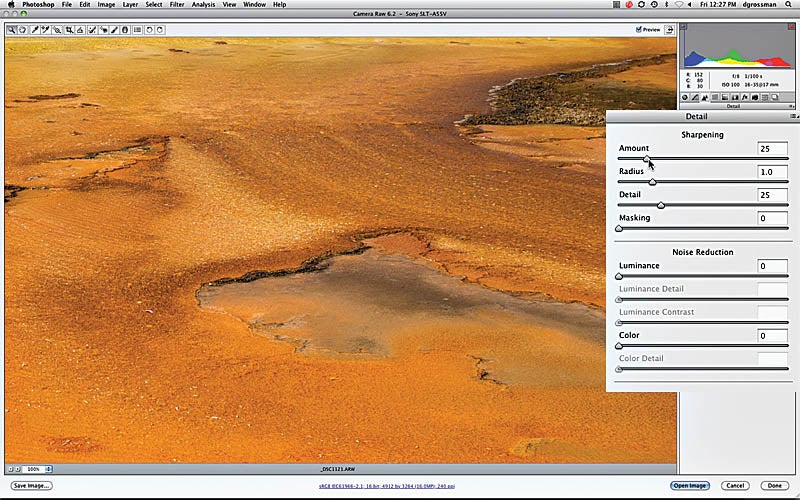
Task: Open the Layer menu
Action: point(130,5)
